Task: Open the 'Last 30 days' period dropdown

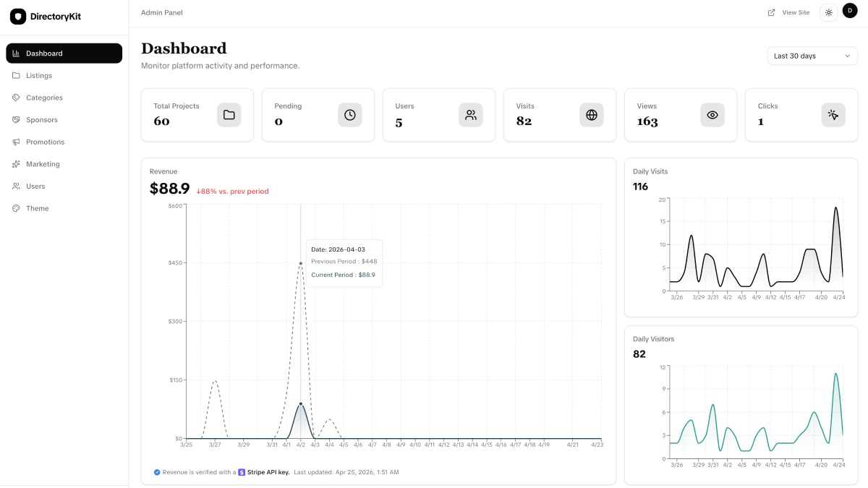Action: (x=812, y=56)
